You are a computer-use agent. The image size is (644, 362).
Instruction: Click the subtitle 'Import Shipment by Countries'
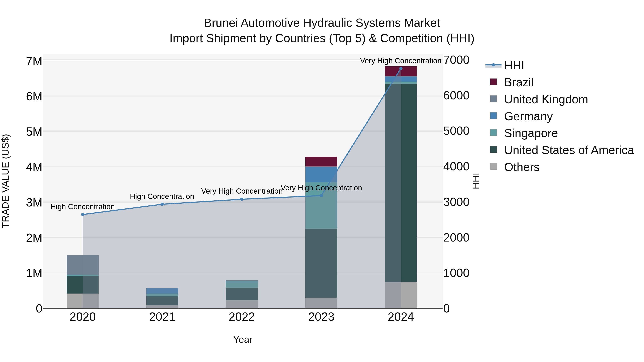pos(247,38)
